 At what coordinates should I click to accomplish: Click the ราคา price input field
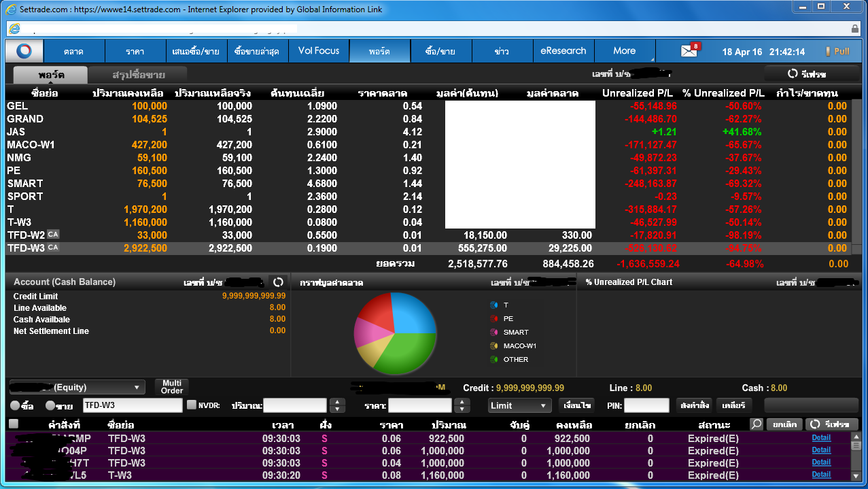pyautogui.click(x=420, y=405)
